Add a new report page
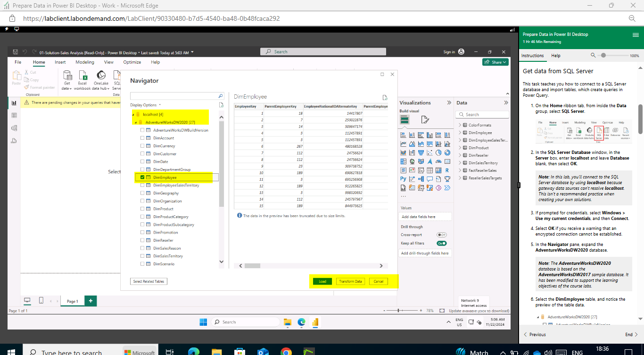Screen dimensions: 644x355 [91, 301]
